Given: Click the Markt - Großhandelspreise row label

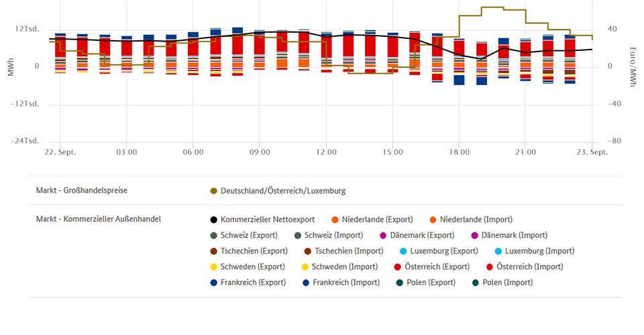Looking at the screenshot, I should (82, 190).
